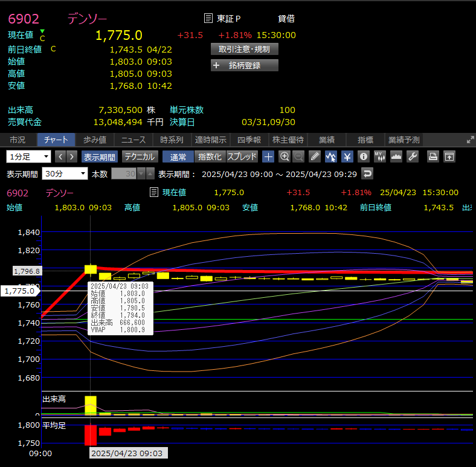Click the return arrow icon next to display period
Viewport: 476px width, 467px height.
point(367,174)
